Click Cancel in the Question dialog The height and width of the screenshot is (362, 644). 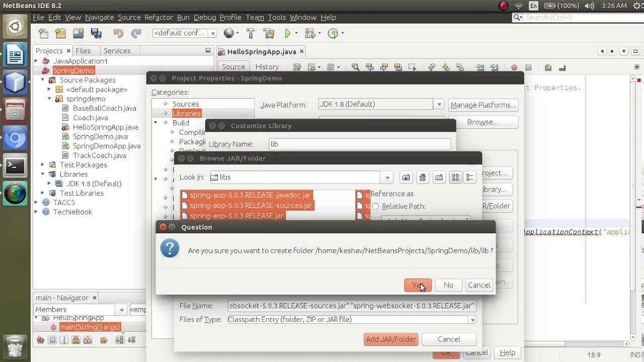pyautogui.click(x=479, y=285)
